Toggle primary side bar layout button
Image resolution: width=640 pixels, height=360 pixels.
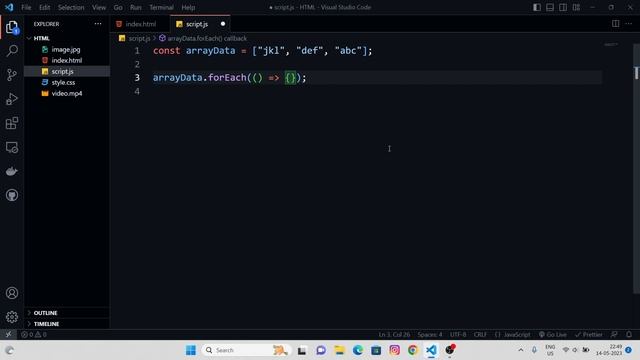point(537,7)
